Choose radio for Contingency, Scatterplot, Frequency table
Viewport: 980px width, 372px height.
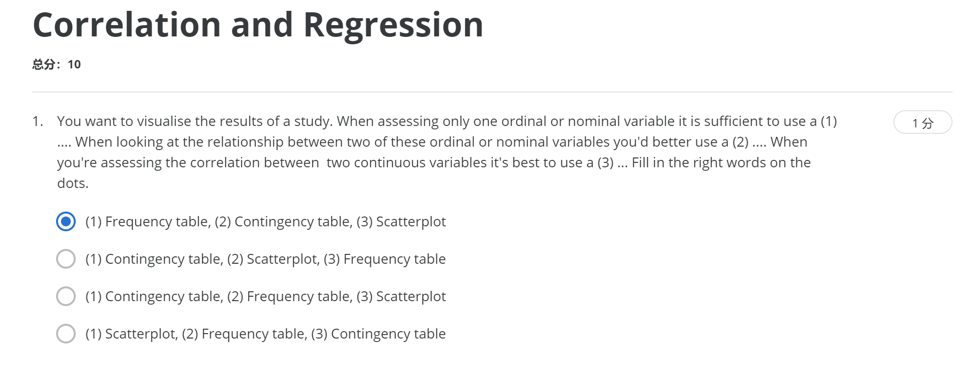[x=66, y=259]
